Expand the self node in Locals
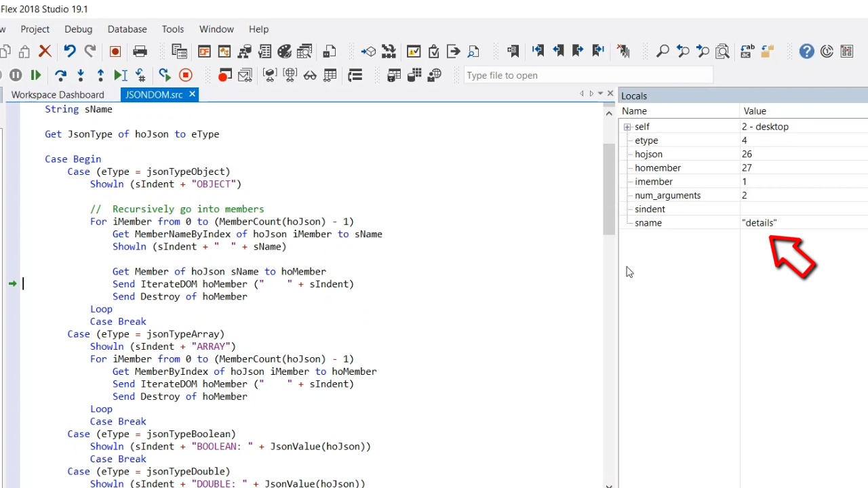The height and width of the screenshot is (488, 868). 627,127
